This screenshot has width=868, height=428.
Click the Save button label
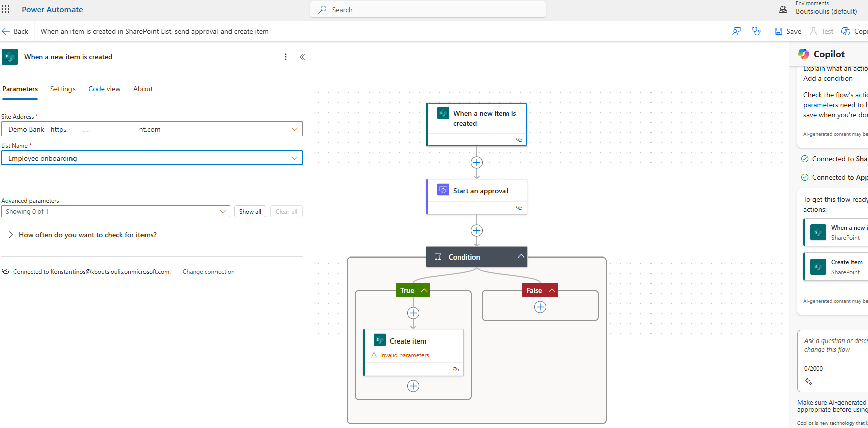[x=793, y=31]
